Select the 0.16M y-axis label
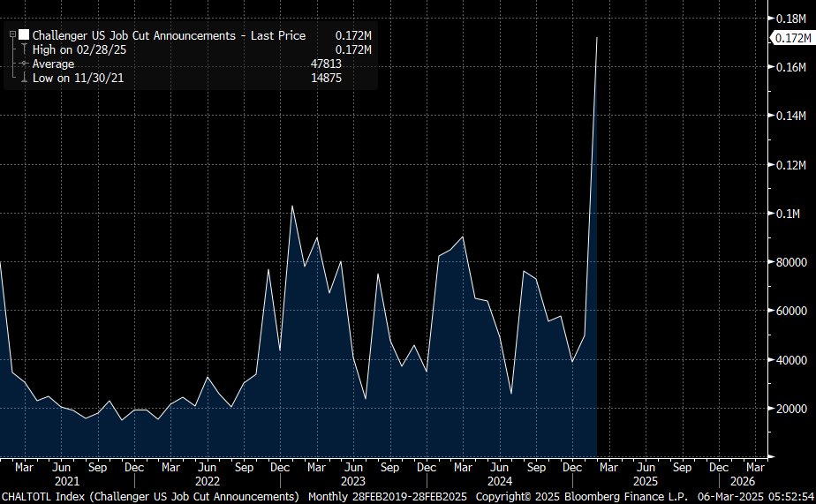816x504 pixels. 791,67
